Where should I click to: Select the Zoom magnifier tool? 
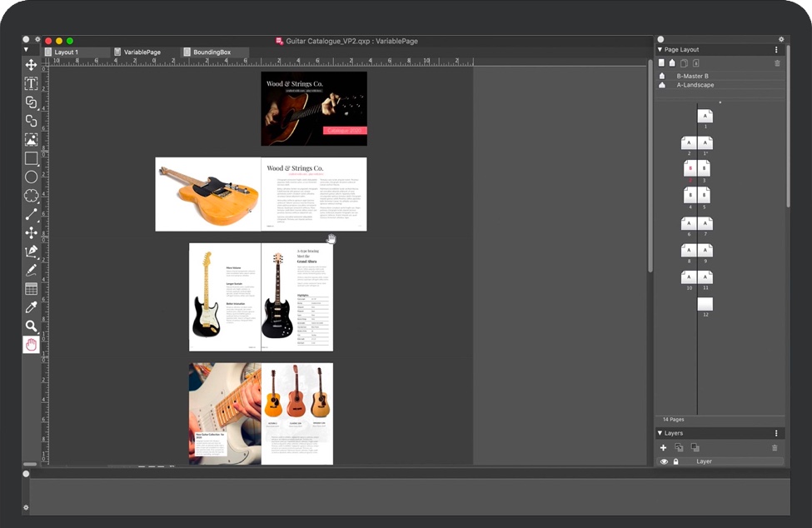pyautogui.click(x=31, y=326)
